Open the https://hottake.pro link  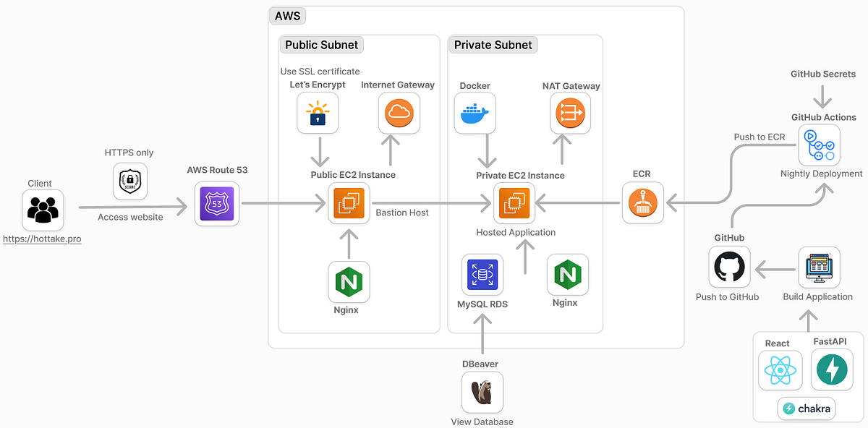pyautogui.click(x=42, y=239)
